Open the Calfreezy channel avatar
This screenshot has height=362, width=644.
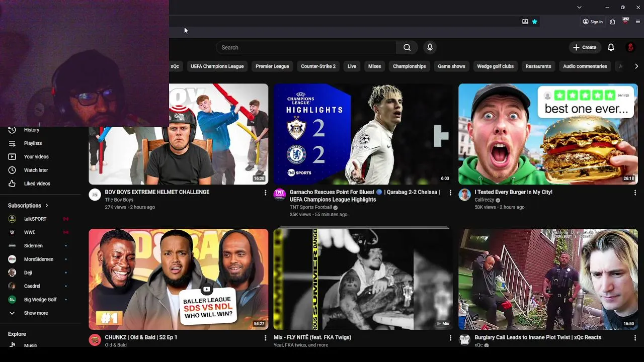tap(464, 195)
